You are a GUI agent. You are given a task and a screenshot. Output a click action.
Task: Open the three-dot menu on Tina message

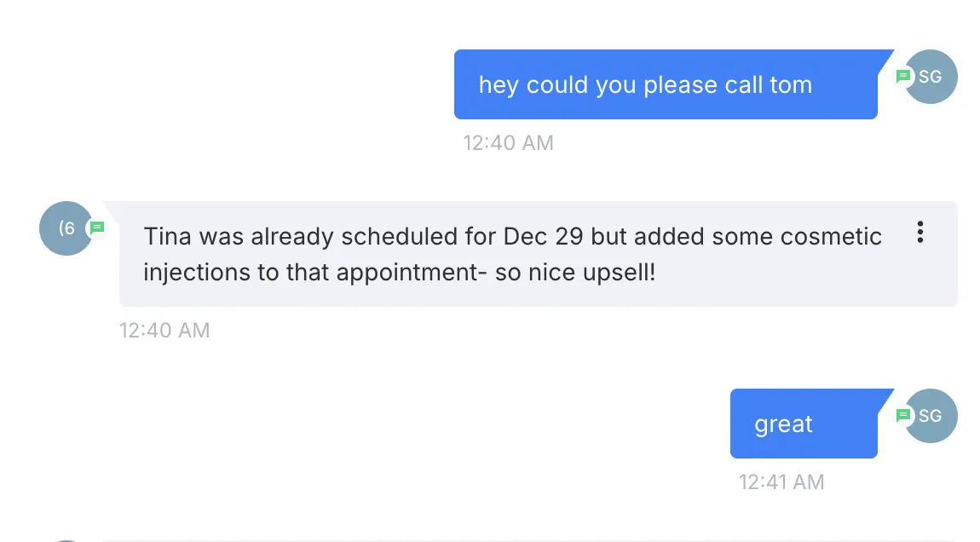tap(920, 232)
